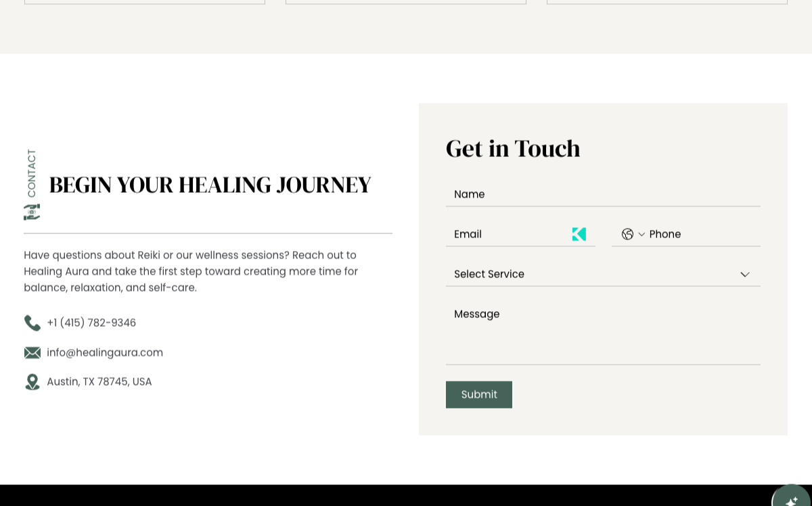Viewport: 812px width, 506px height.
Task: Click the healing hands icon below CONTACT
Action: coord(32,212)
